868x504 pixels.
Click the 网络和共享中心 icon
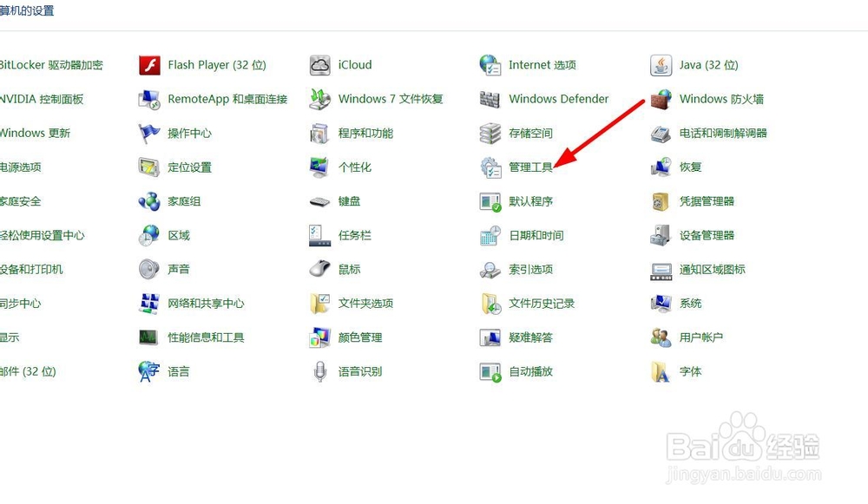coord(149,304)
